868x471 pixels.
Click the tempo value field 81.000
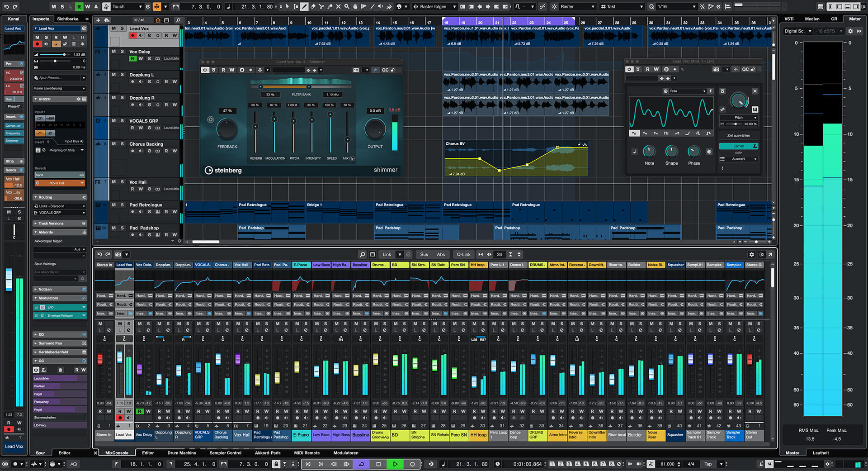(667, 464)
